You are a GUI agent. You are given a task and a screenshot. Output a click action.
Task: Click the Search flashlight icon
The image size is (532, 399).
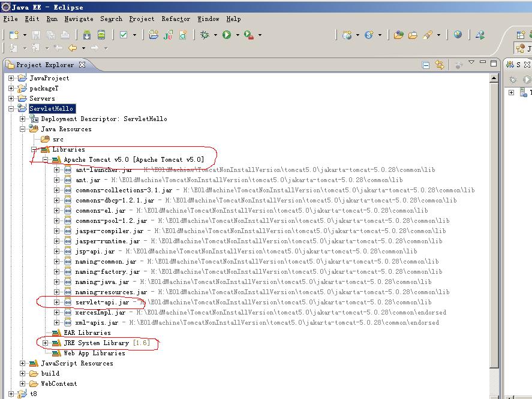coord(428,35)
